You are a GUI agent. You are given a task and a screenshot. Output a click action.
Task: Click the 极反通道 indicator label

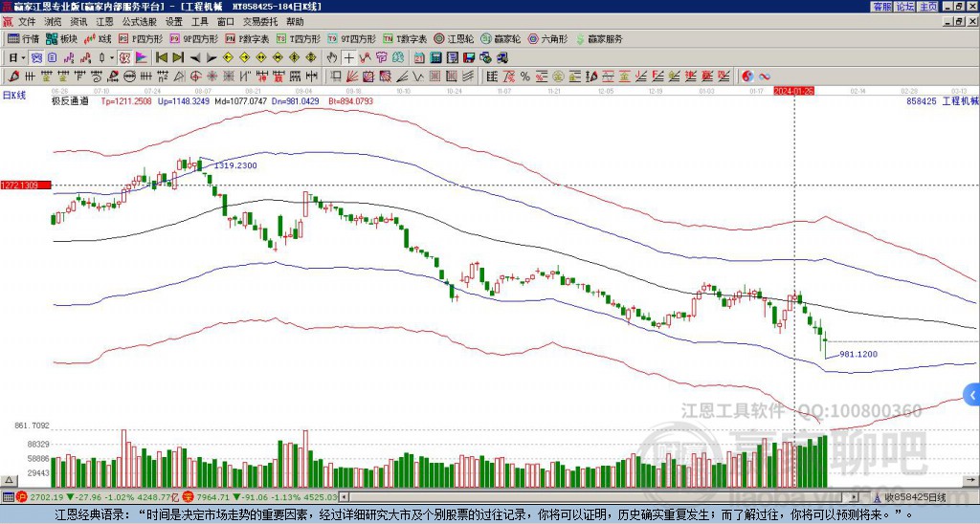pyautogui.click(x=71, y=101)
